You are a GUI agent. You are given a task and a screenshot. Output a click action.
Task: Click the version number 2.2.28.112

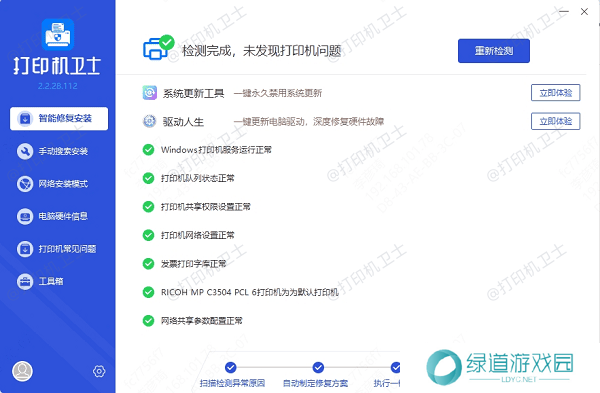pos(58,86)
